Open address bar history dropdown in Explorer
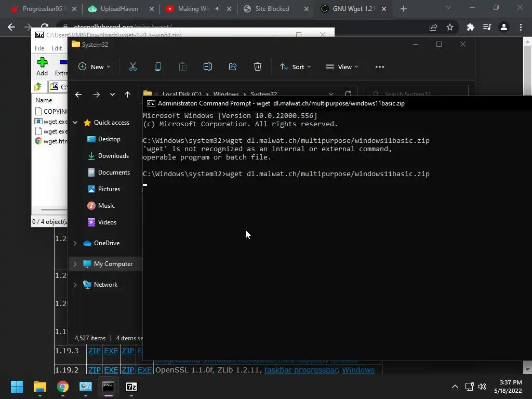Screen dimensions: 532x399 click(x=331, y=94)
